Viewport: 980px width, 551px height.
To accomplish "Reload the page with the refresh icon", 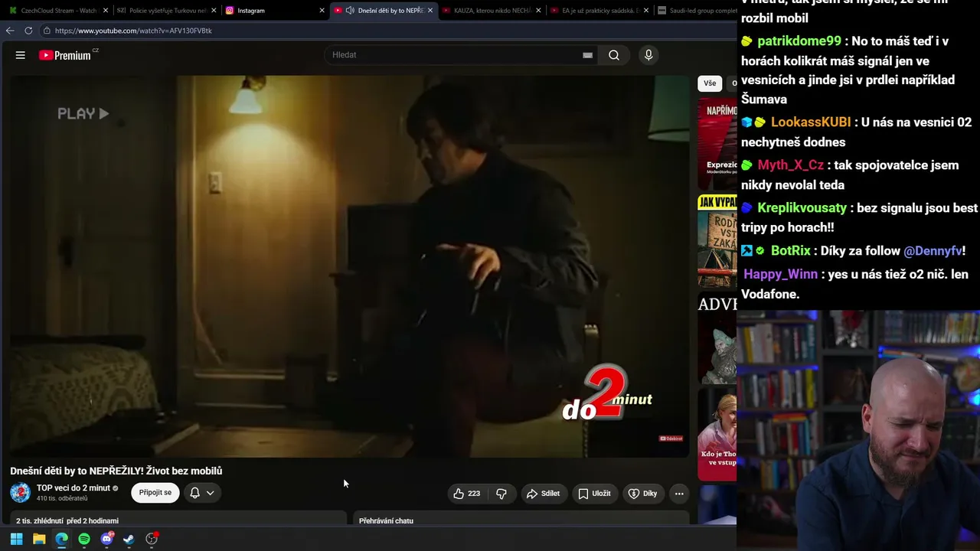I will click(28, 31).
